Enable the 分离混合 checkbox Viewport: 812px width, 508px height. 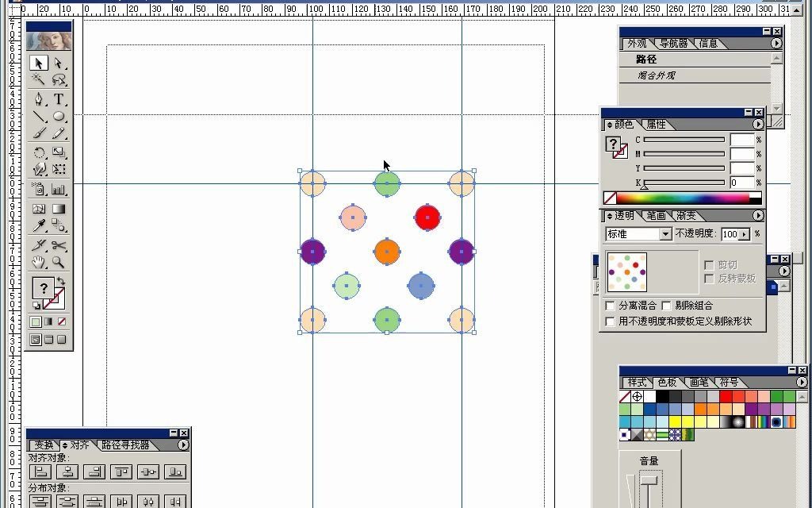pos(609,305)
